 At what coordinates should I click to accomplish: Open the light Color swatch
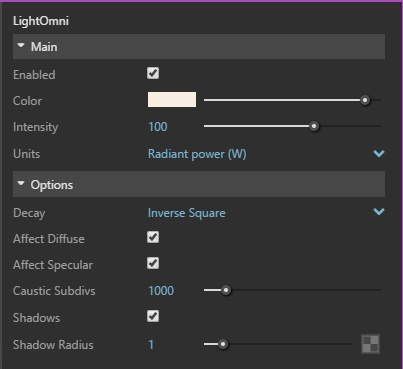[x=172, y=100]
